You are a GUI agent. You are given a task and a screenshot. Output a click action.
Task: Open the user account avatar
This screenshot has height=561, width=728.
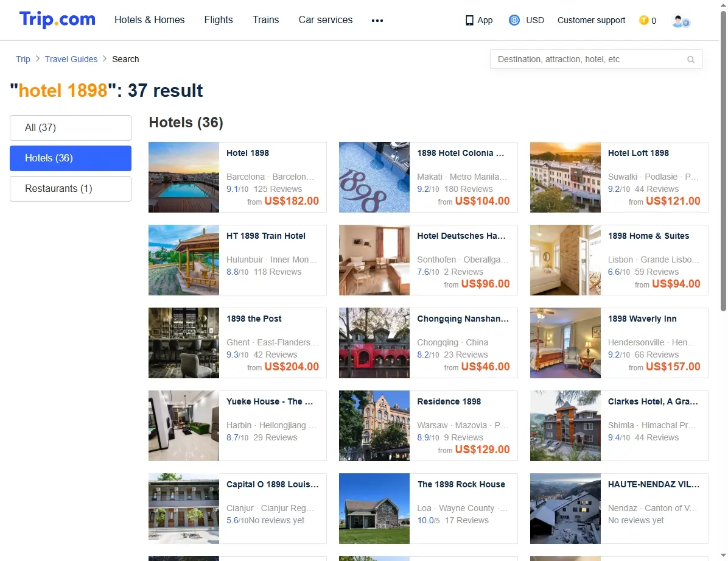[x=681, y=21]
